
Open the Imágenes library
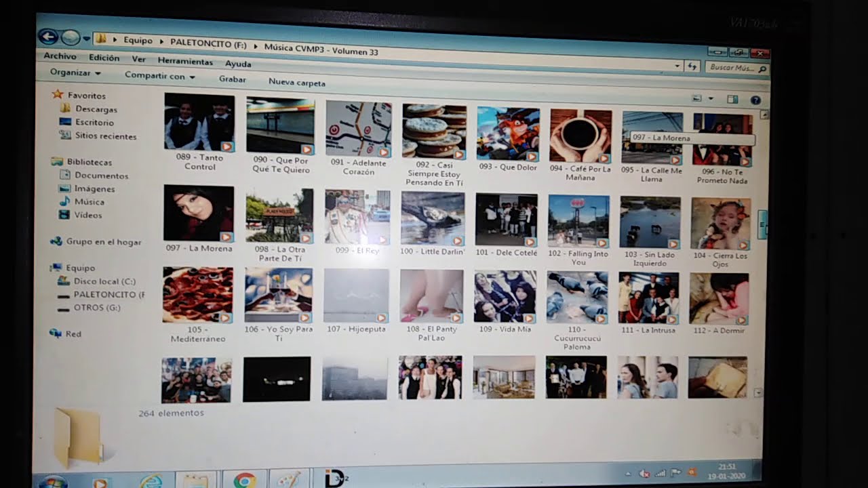pos(94,189)
